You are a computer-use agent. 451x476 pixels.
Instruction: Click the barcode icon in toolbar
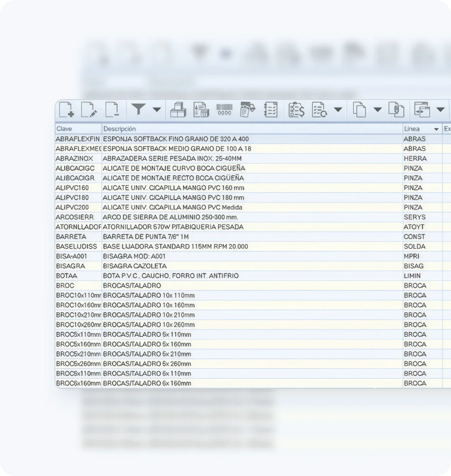(x=224, y=110)
